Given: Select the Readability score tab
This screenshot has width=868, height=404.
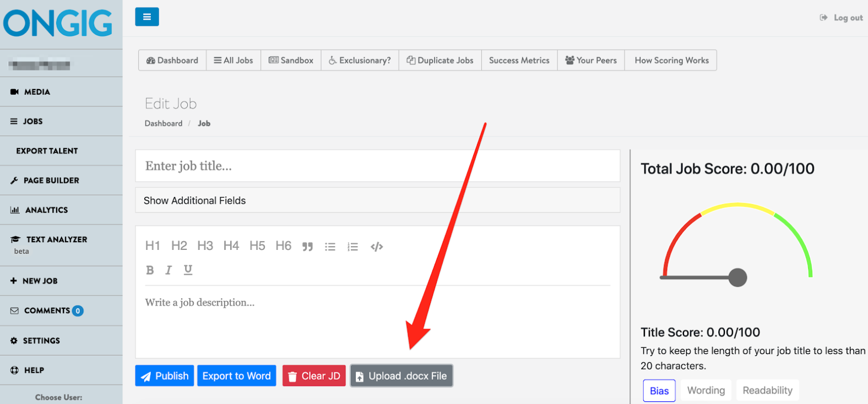Looking at the screenshot, I should pyautogui.click(x=768, y=390).
